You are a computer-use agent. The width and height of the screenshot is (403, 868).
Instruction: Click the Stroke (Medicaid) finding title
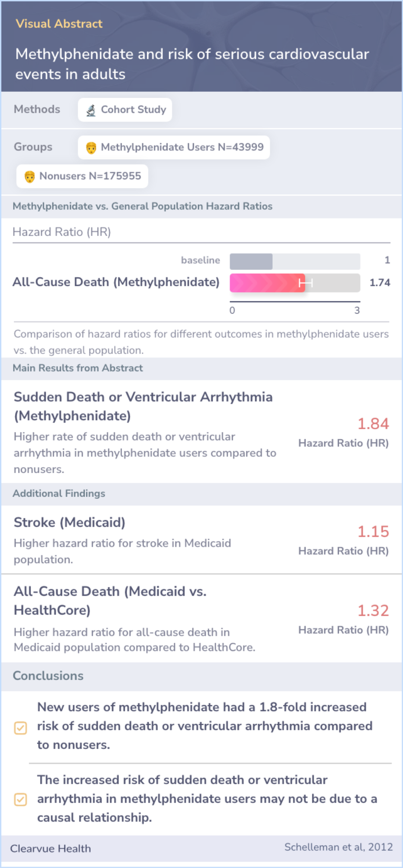69,522
